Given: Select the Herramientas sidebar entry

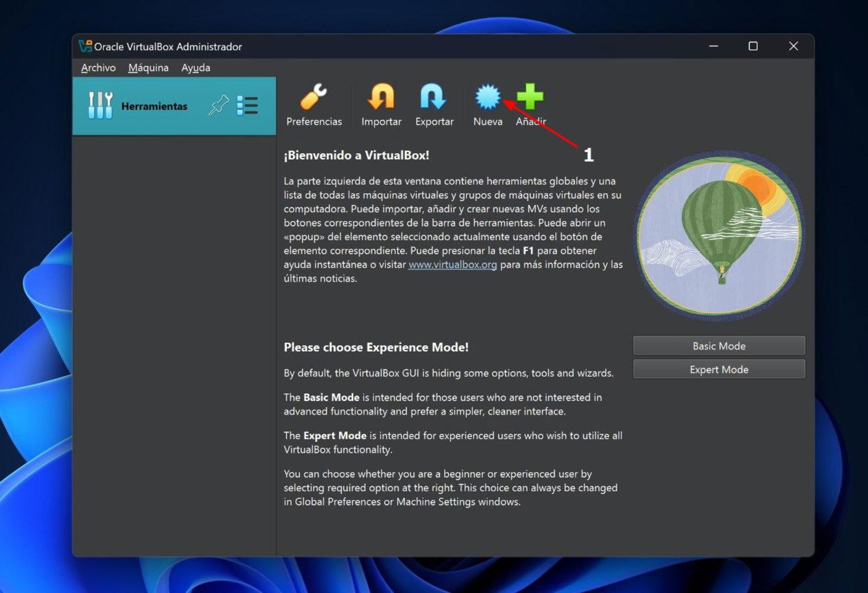Looking at the screenshot, I should 174,106.
